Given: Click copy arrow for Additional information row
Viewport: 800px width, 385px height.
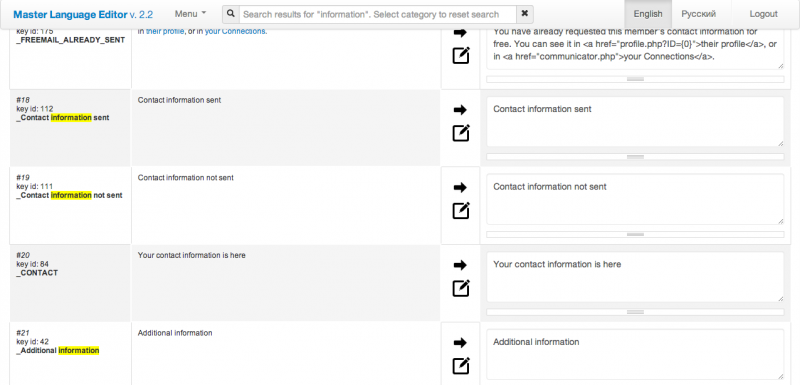Looking at the screenshot, I should tap(460, 342).
